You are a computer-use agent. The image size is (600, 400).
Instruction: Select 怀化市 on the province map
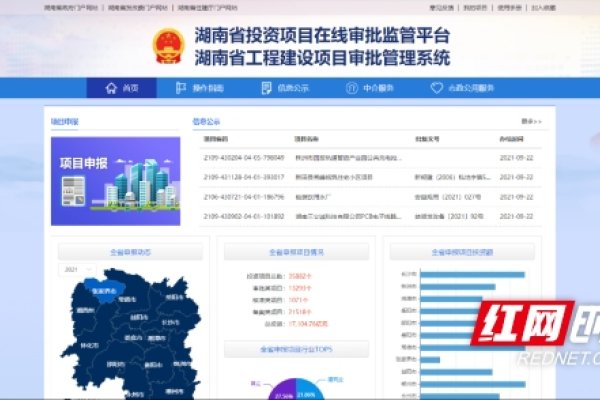point(90,345)
